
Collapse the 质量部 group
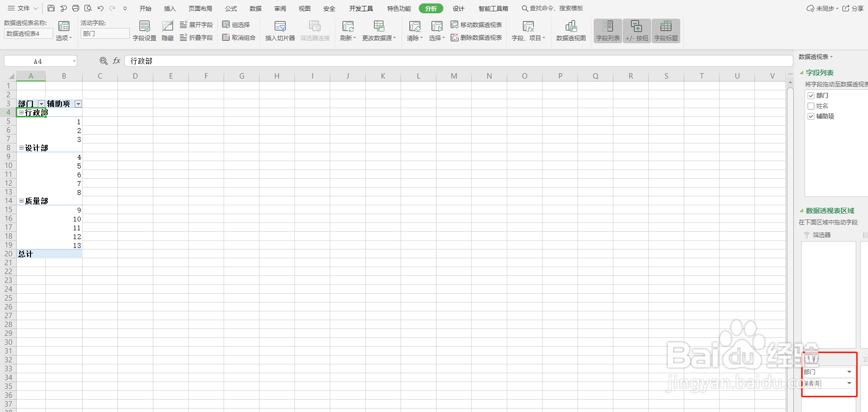pyautogui.click(x=21, y=201)
